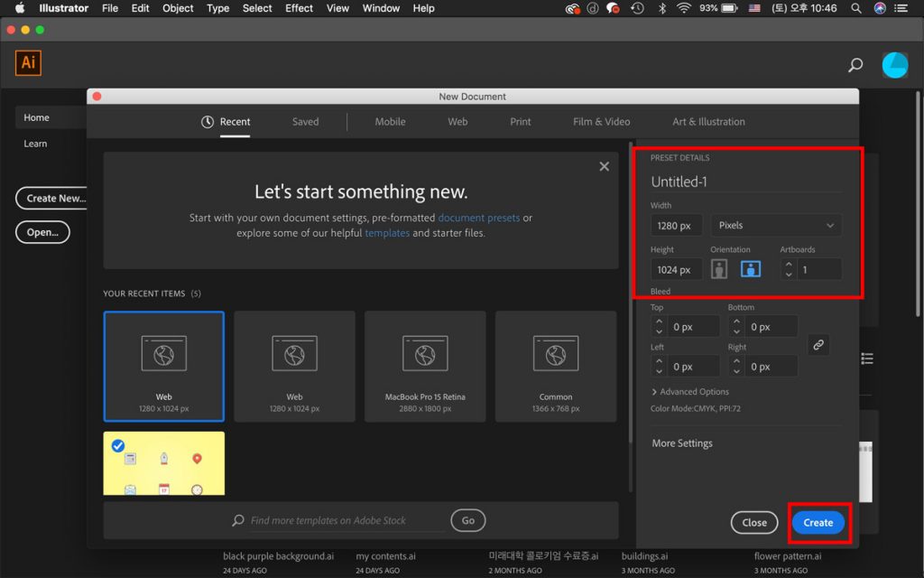The width and height of the screenshot is (924, 578).
Task: Click Create New button in sidebar
Action: click(51, 198)
